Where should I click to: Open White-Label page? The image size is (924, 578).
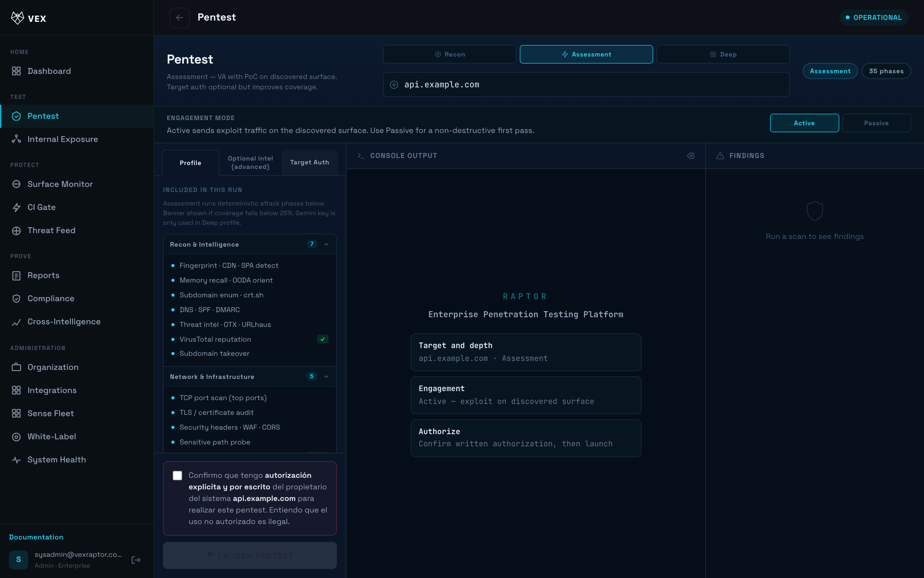[77, 437]
